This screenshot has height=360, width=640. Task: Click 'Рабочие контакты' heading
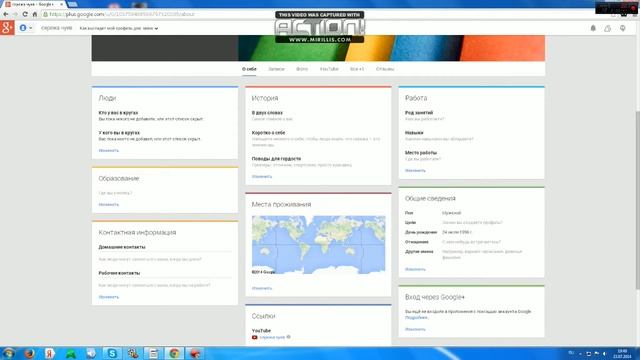(119, 273)
